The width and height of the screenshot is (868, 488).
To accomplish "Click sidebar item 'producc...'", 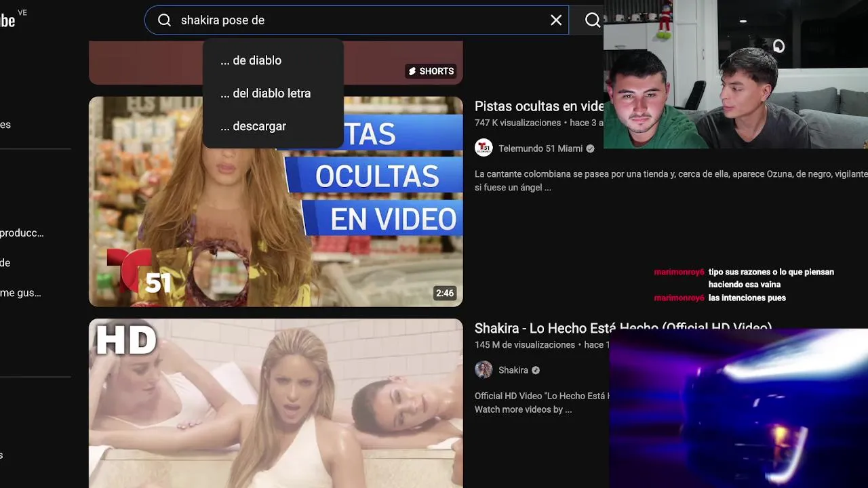I will (x=22, y=233).
